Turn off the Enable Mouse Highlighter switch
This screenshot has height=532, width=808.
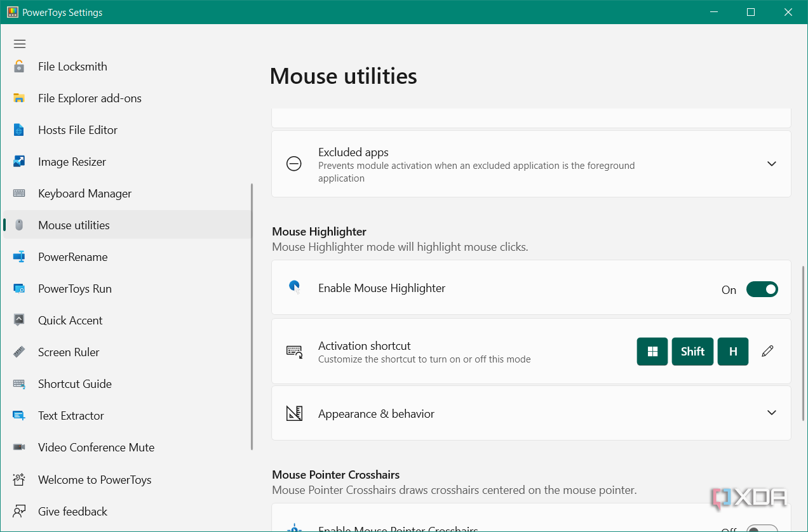762,289
